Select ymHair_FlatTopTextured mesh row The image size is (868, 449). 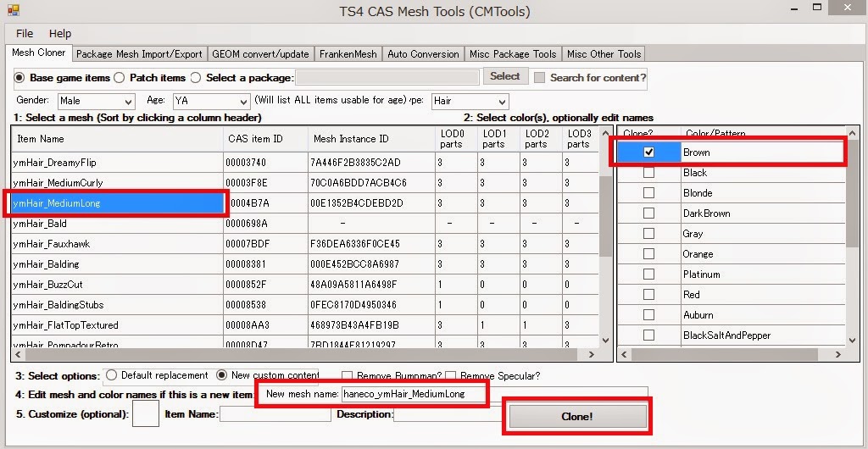point(304,325)
